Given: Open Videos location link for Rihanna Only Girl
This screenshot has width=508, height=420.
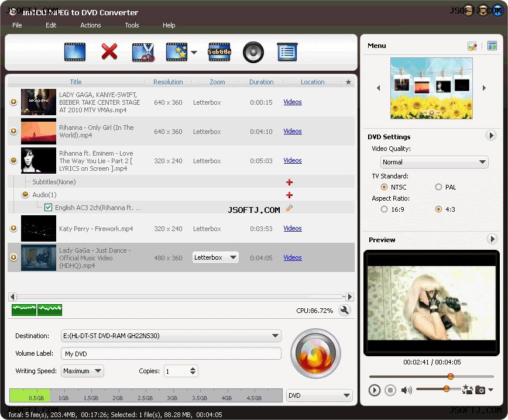Looking at the screenshot, I should [x=293, y=131].
